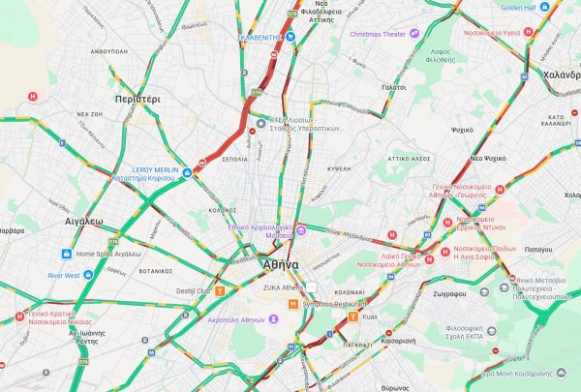Click the Γενικό Κρατικό Νοσοκομείο Νίκαιας marker
This screenshot has height=392, width=581.
point(19,317)
